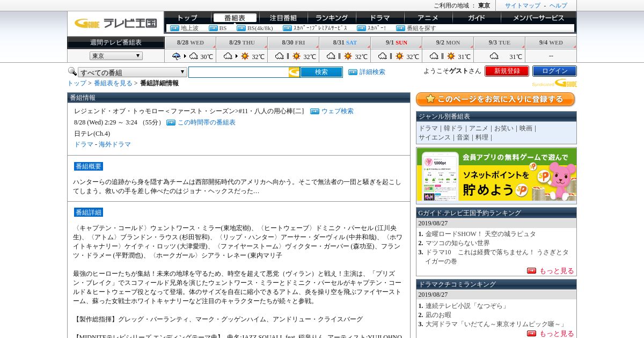This screenshot has width=644, height=338.
Task: Click the 8/28 rain-to-cloud weather icon
Action: tap(185, 56)
